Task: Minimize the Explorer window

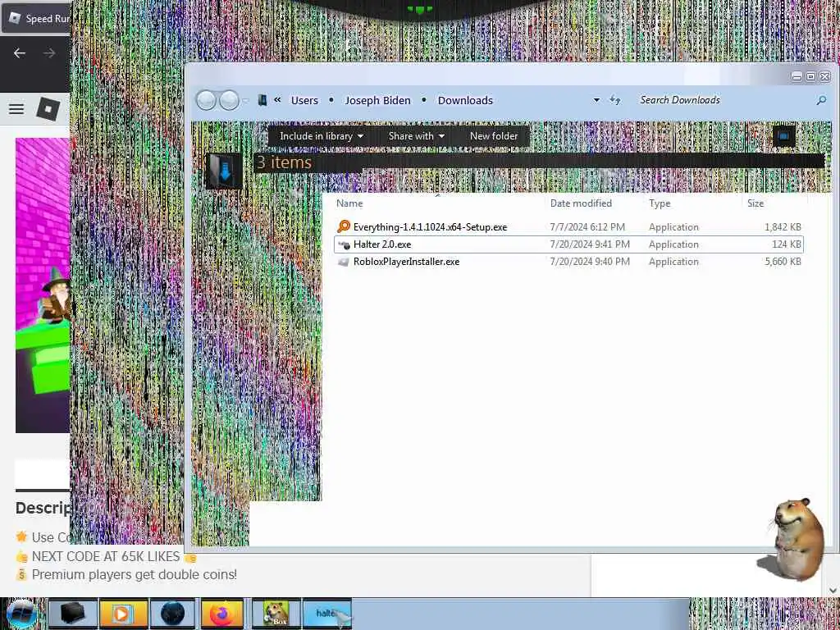Action: [797, 77]
